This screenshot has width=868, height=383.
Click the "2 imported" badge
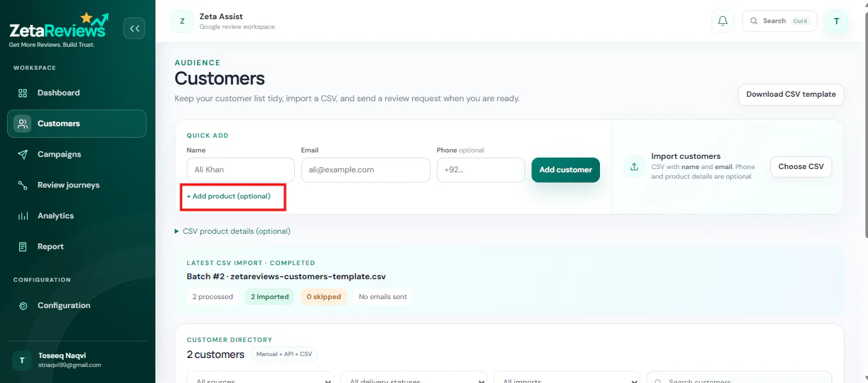[270, 297]
